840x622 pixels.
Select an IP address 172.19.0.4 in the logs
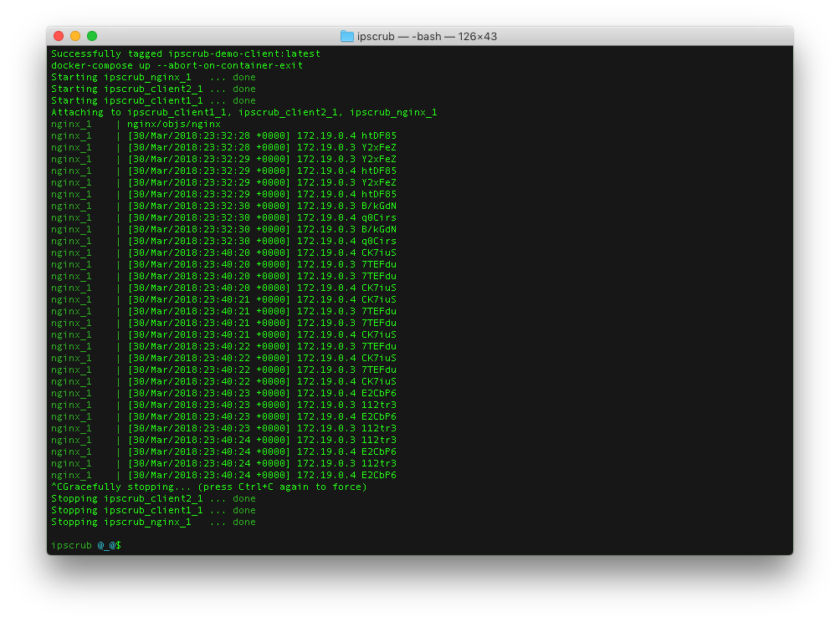click(325, 135)
